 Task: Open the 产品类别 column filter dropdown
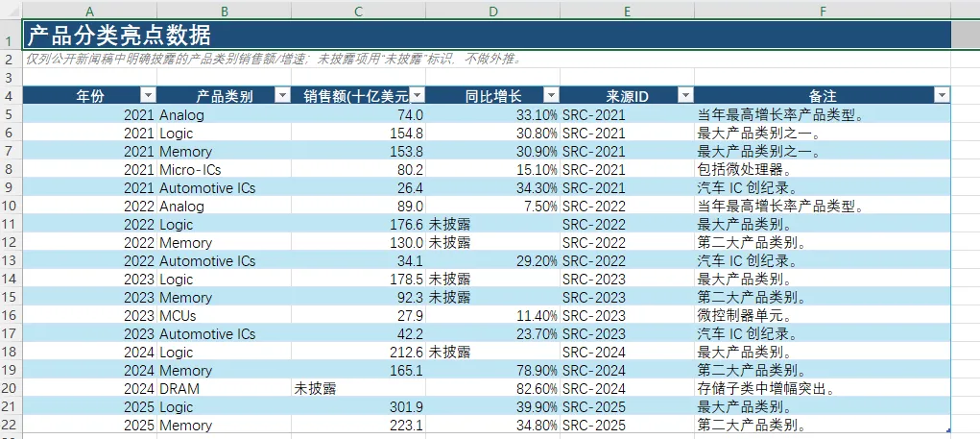click(282, 96)
